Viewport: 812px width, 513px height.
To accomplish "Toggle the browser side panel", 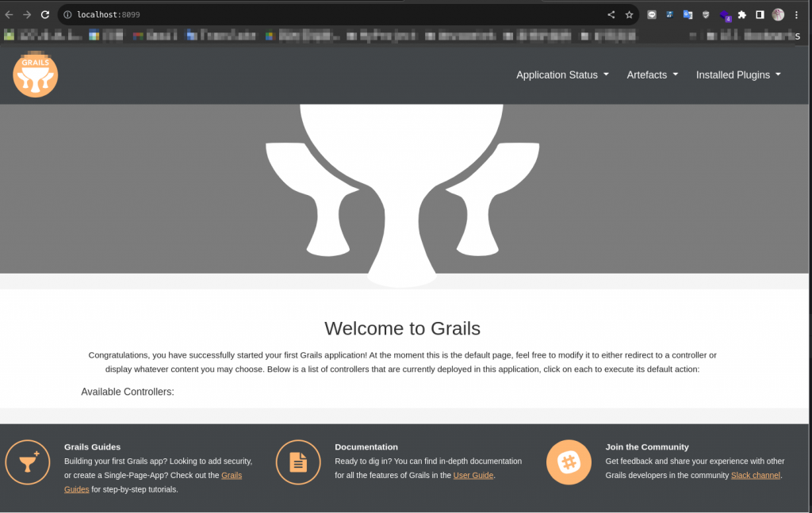I will 760,14.
